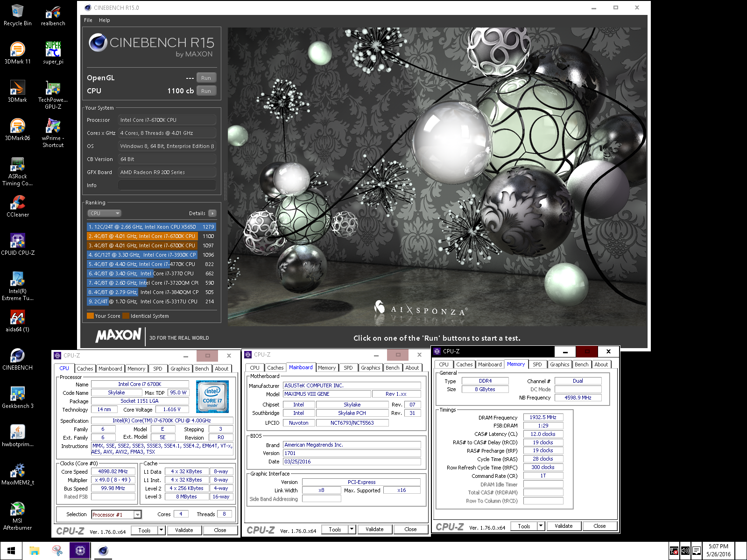Screen dimensions: 747x560
Task: Open Tools dropdown arrow in right CPU-Z
Action: click(x=541, y=526)
